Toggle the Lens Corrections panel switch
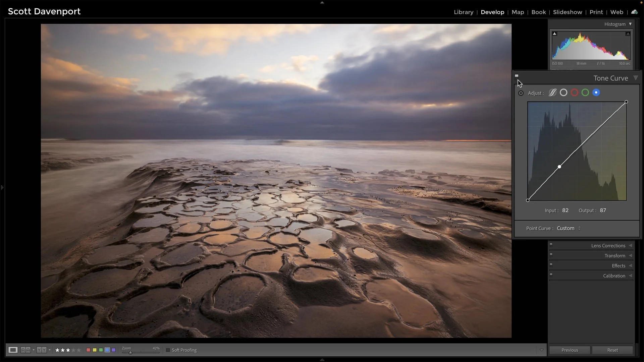 click(x=551, y=245)
